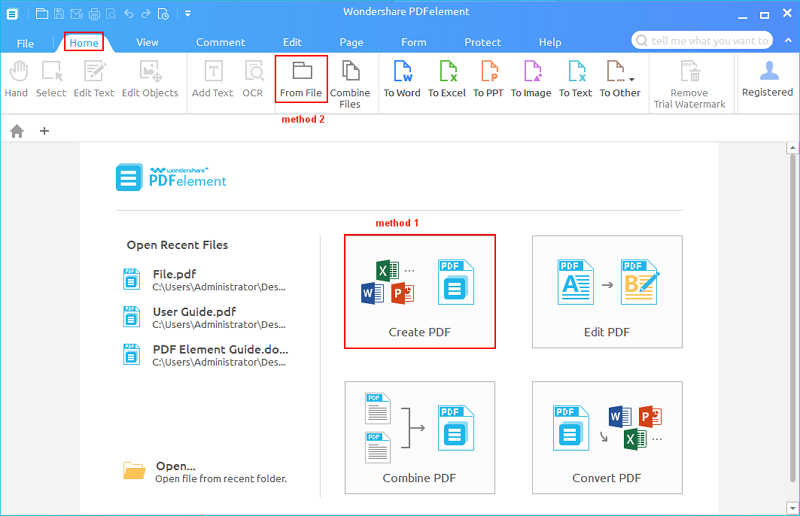The image size is (800, 516).
Task: Click the scrollbar up arrow
Action: tap(792, 148)
